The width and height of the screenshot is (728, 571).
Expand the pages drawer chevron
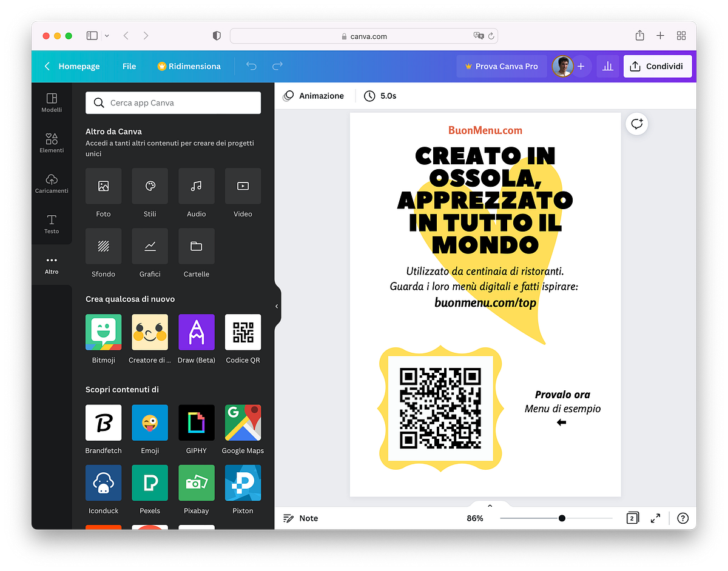[490, 506]
